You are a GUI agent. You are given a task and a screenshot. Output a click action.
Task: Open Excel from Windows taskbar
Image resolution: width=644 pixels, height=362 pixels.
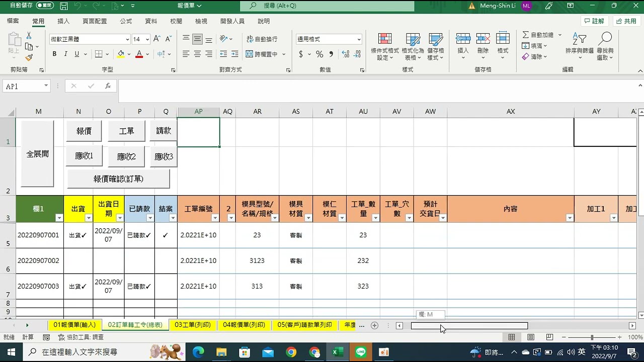coord(338,352)
